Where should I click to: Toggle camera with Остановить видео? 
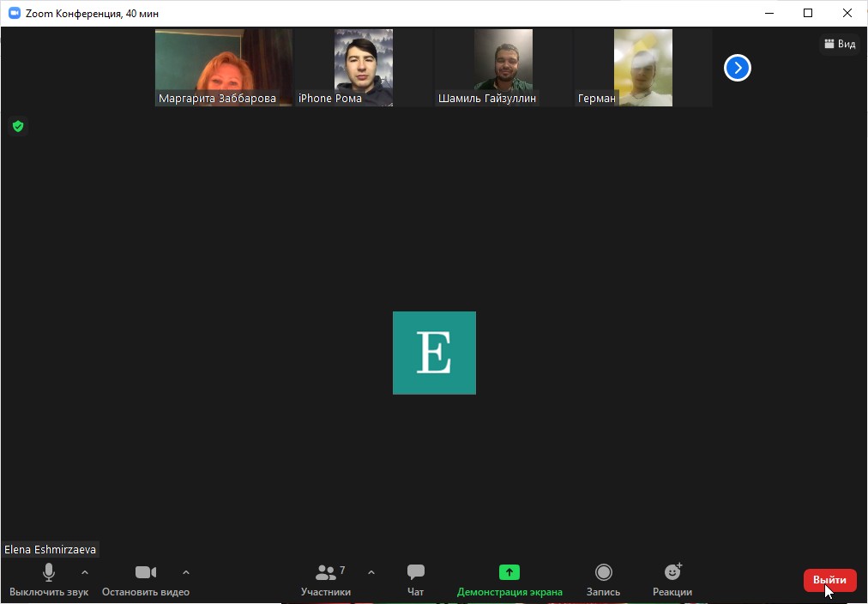[146, 579]
